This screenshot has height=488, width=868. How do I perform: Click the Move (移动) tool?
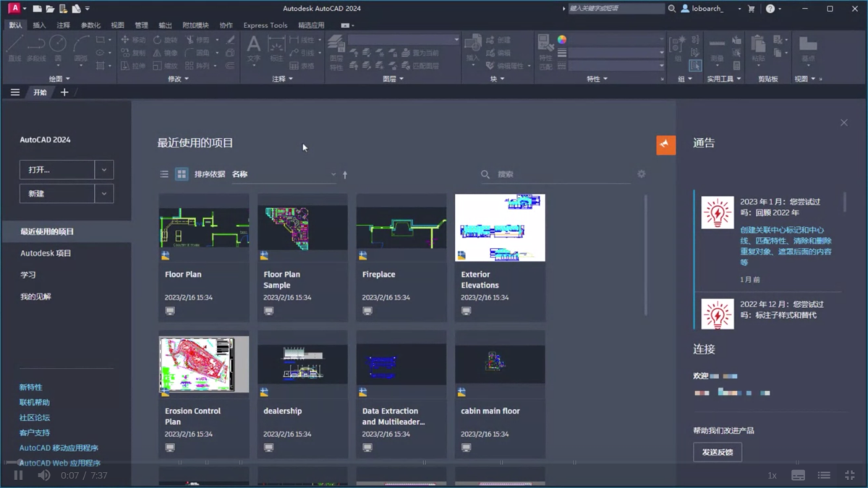133,40
